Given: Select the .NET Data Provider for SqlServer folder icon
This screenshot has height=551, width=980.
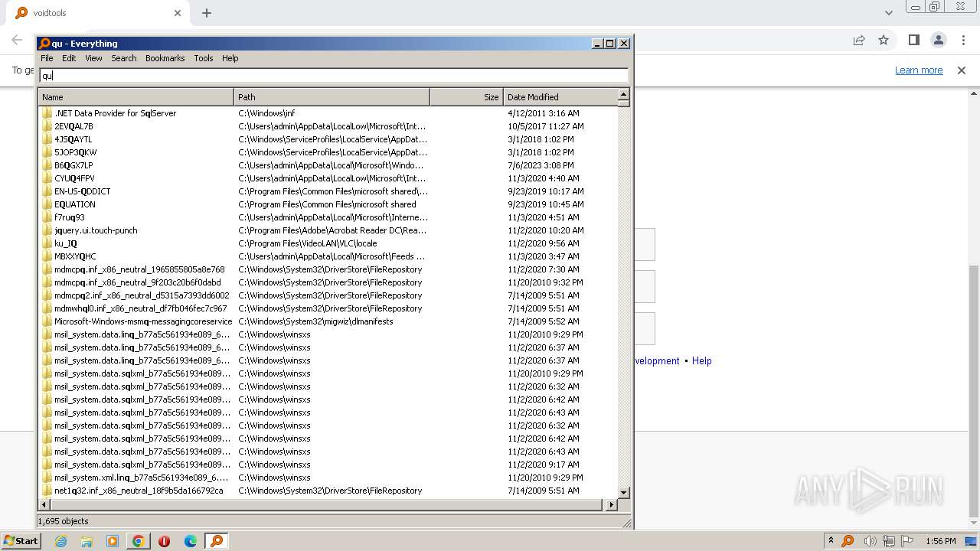Looking at the screenshot, I should [x=47, y=113].
